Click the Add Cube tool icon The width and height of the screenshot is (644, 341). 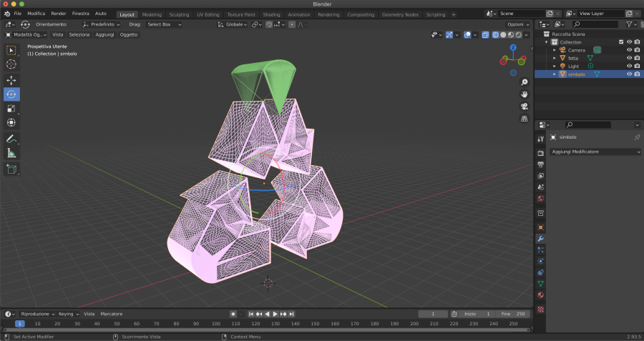click(11, 169)
